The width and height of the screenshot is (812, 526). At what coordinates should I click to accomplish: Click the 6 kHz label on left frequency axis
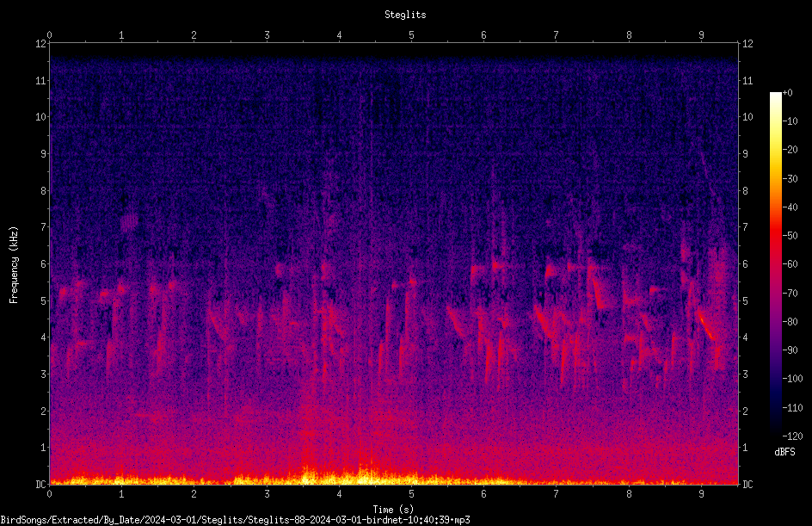pos(44,263)
